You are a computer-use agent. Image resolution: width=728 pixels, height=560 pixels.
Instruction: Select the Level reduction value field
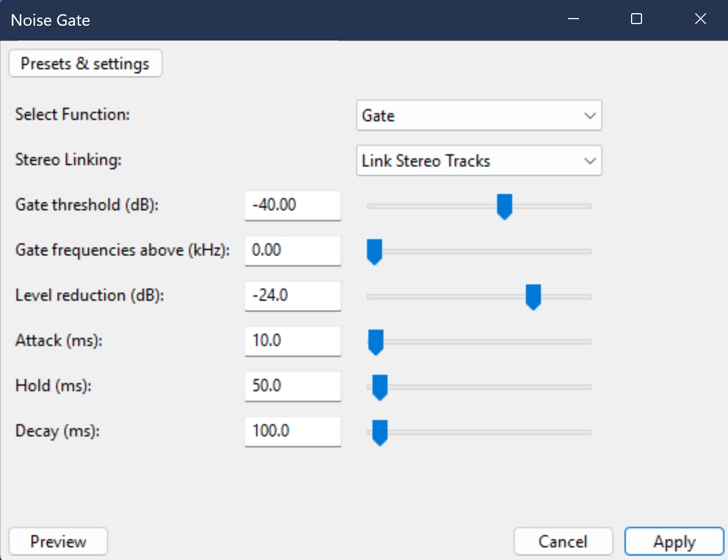pyautogui.click(x=293, y=296)
